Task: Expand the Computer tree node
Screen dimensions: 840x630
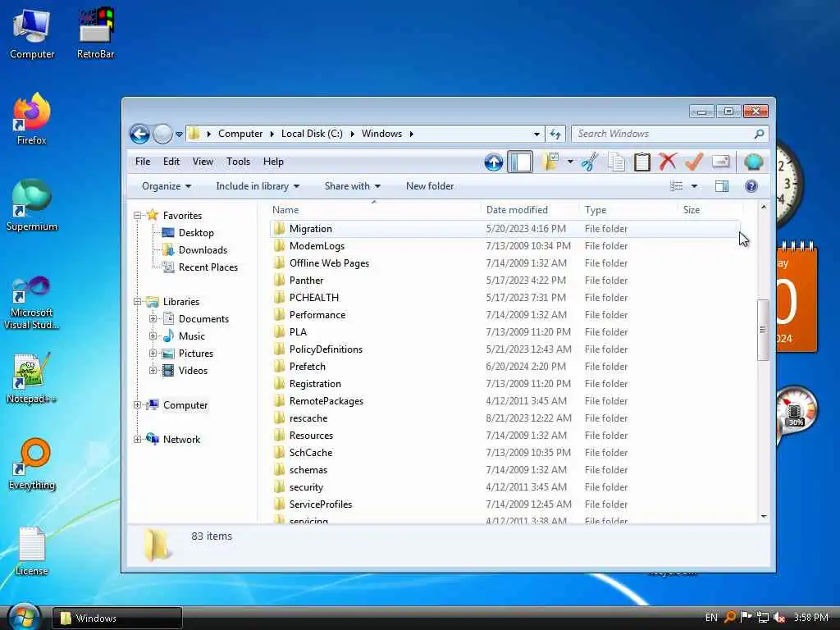Action: (138, 405)
